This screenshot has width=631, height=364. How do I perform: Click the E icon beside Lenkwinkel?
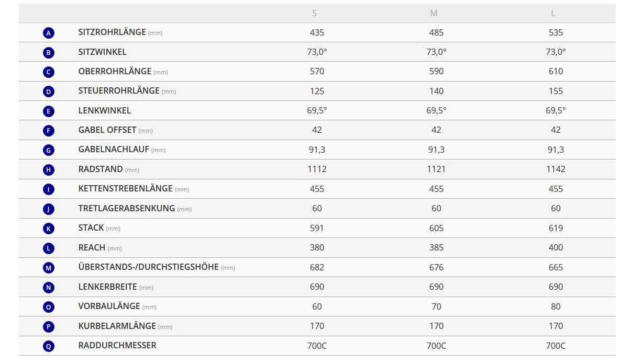49,111
